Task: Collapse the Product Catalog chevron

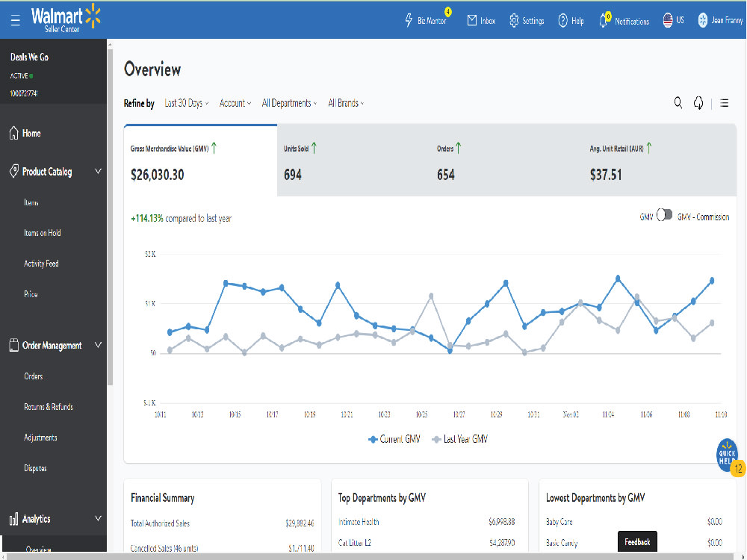Action: click(x=98, y=172)
